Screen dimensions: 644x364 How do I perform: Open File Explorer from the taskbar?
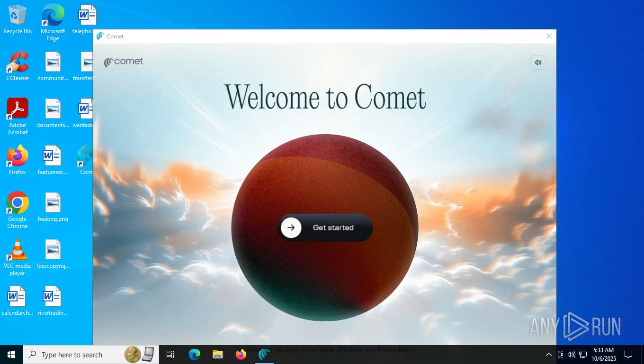coord(218,355)
